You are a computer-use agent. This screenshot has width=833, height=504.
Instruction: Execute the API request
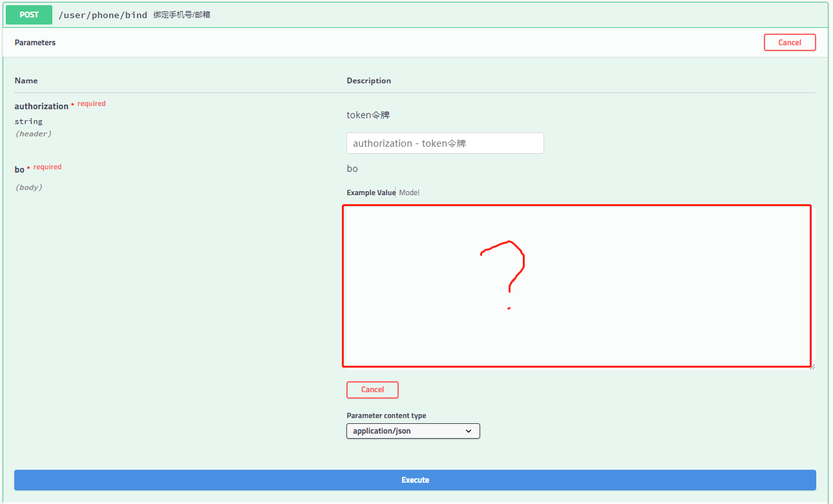point(415,480)
